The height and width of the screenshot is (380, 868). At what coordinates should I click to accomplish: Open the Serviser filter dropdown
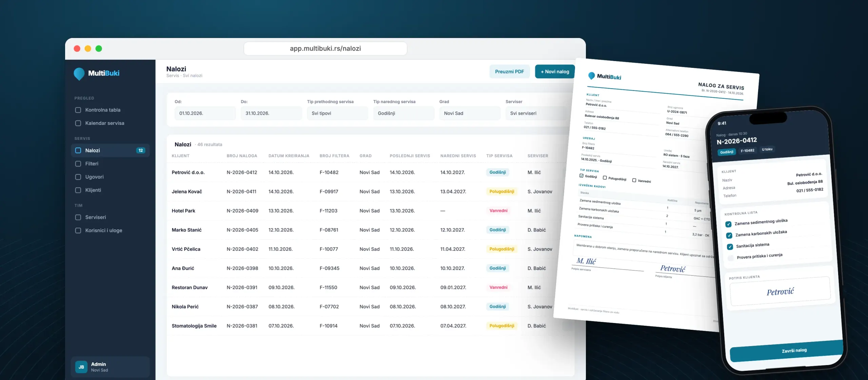point(536,113)
